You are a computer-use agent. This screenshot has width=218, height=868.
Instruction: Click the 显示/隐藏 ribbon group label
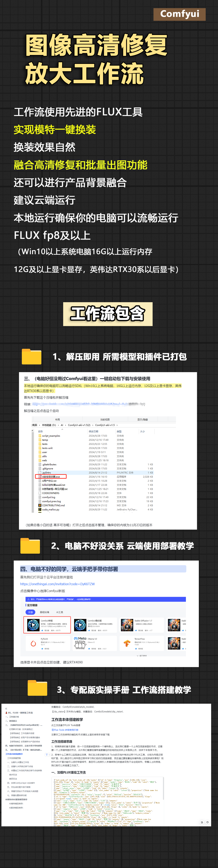tap(143, 419)
